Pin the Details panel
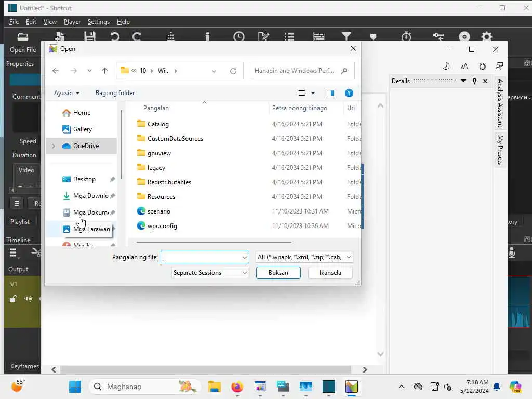Viewport: 532px width, 399px height. 474,81
